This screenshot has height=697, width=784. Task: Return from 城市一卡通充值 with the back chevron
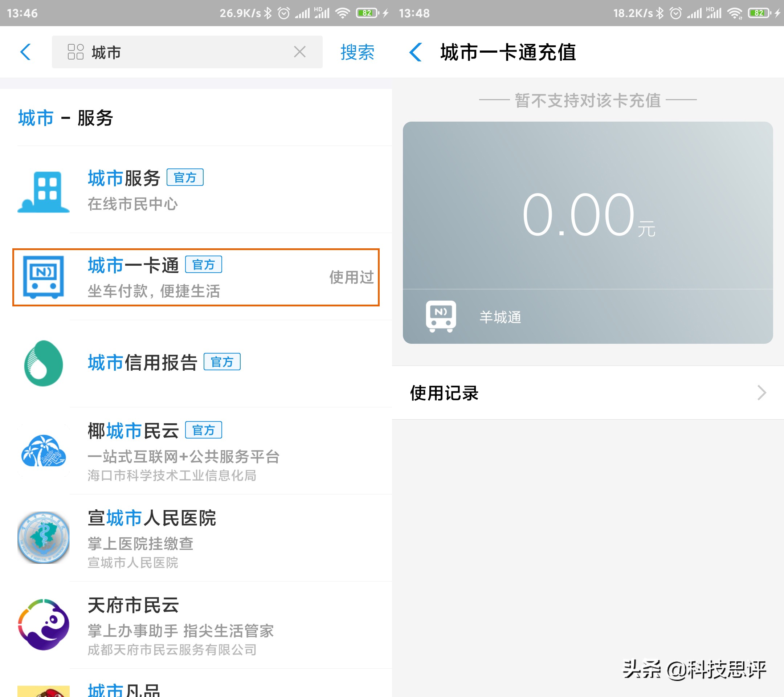[x=416, y=53]
